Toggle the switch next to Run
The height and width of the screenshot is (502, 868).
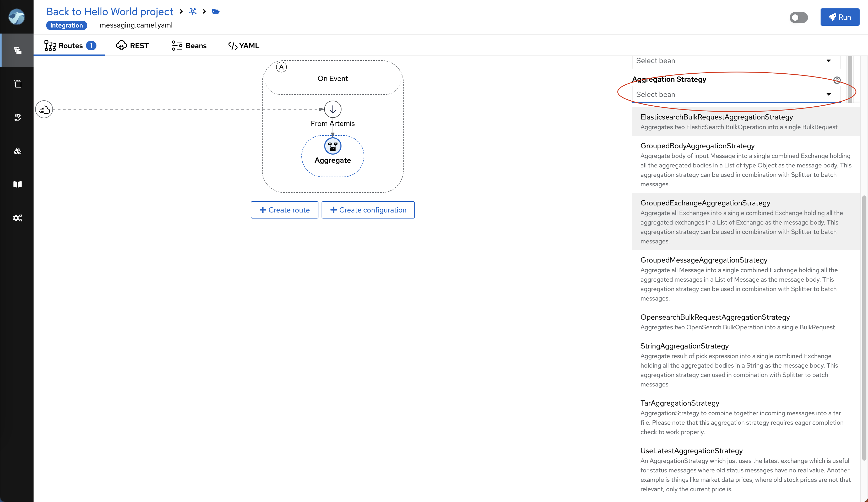pos(799,17)
